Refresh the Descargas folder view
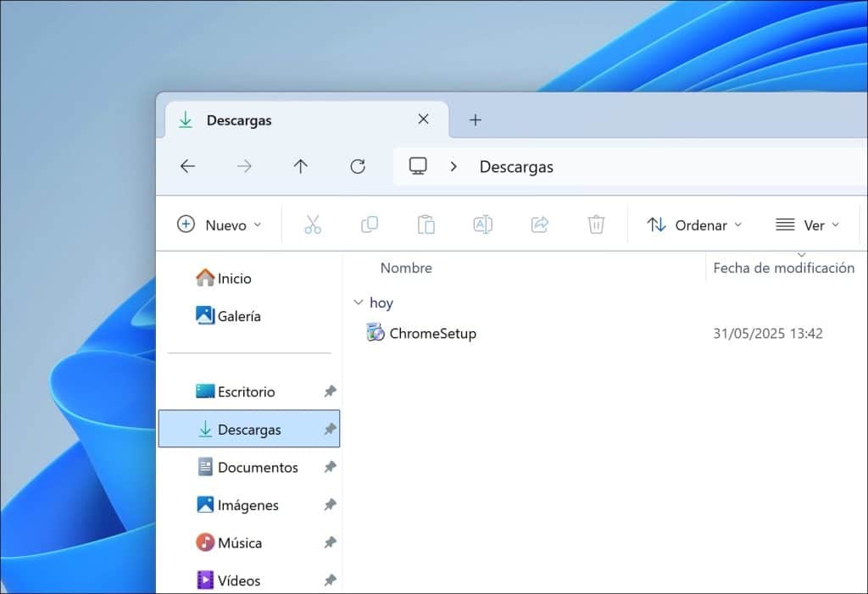Viewport: 868px width, 594px height. (358, 166)
